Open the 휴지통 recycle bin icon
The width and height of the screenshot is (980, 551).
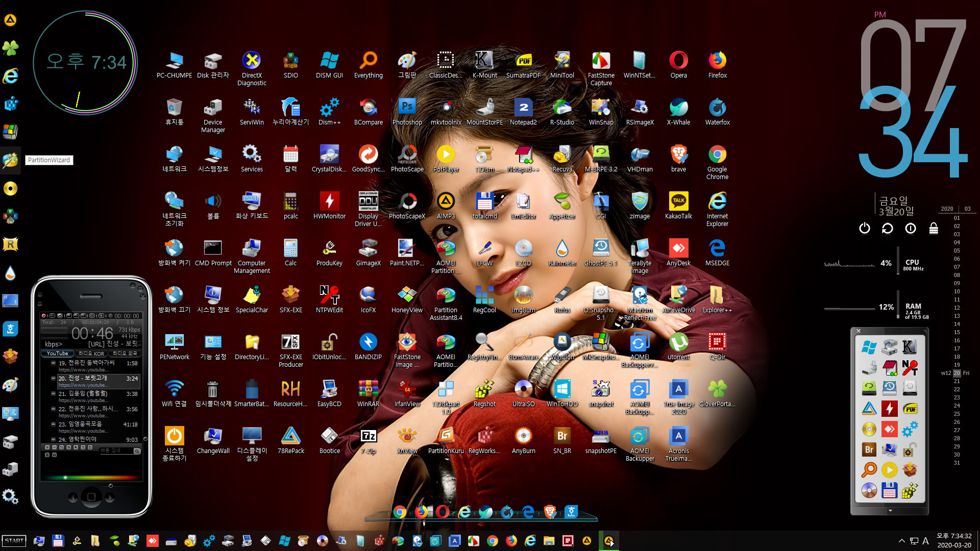pos(174,112)
